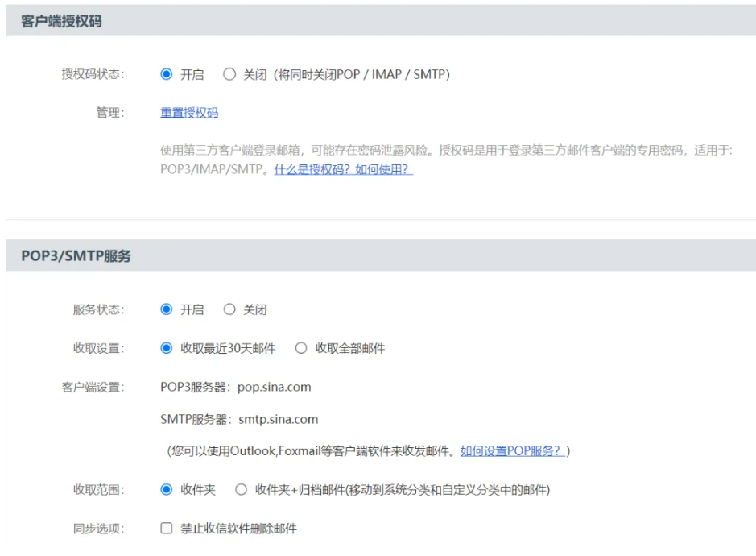Click the 管理 label
Screen dimensions: 756x556
pos(110,113)
